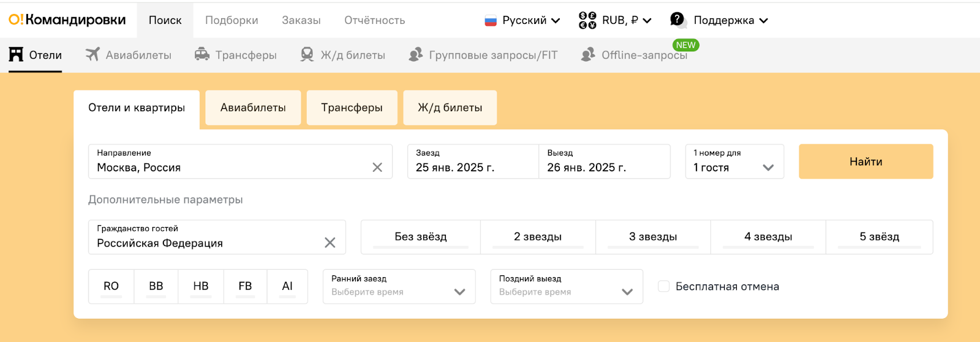Expand the guests and rooms dropdown
980x342 pixels.
click(x=734, y=162)
